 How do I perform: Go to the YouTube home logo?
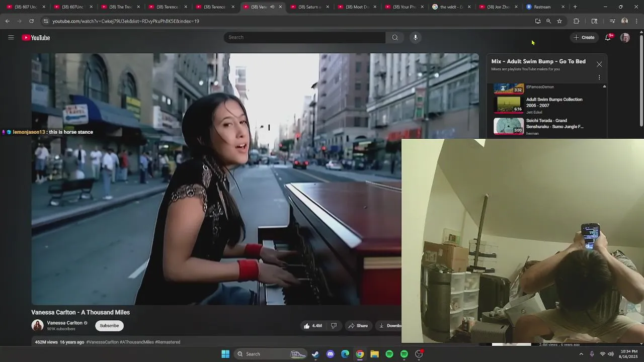point(36,38)
